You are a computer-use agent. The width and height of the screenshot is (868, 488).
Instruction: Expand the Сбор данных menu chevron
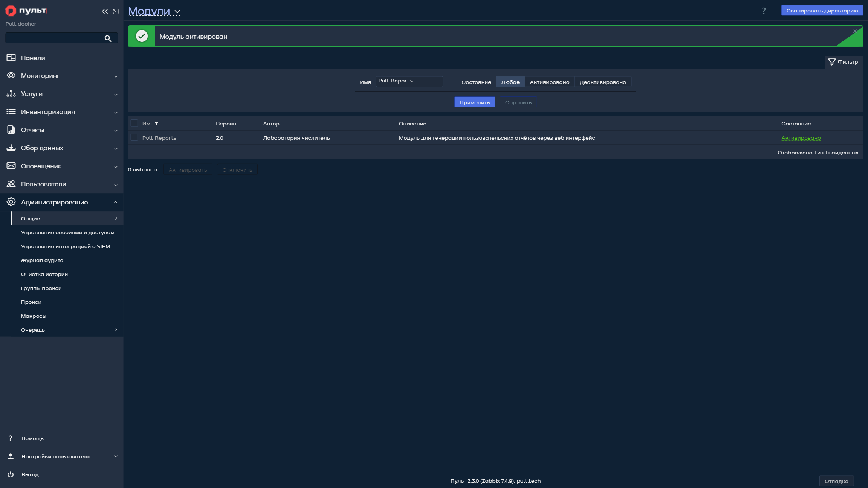116,149
